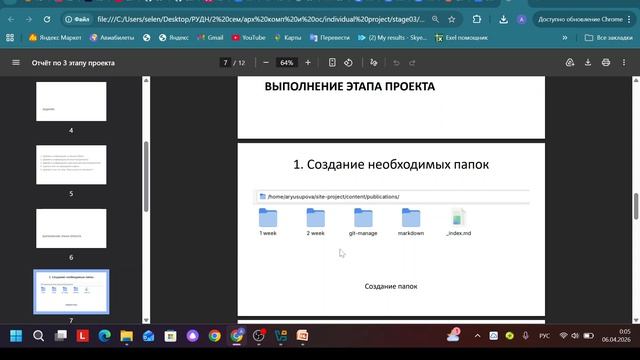Download the PDF document
640x360 pixels.
588,62
